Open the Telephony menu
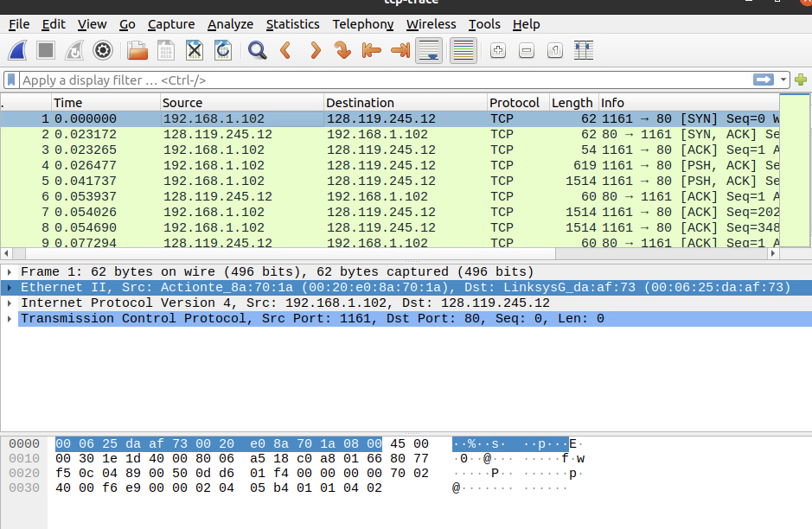The image size is (812, 529). [362, 24]
